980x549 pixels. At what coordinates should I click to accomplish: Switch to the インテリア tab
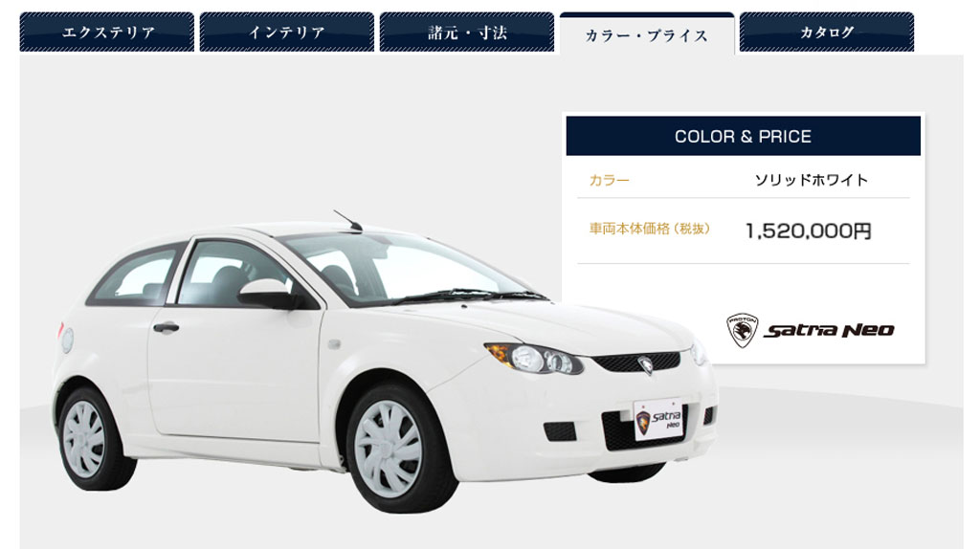point(287,32)
